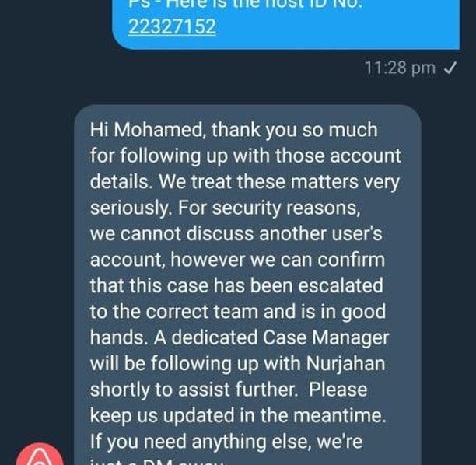The width and height of the screenshot is (476, 465).
Task: Tap the blue sent message bubble
Action: pyautogui.click(x=285, y=25)
